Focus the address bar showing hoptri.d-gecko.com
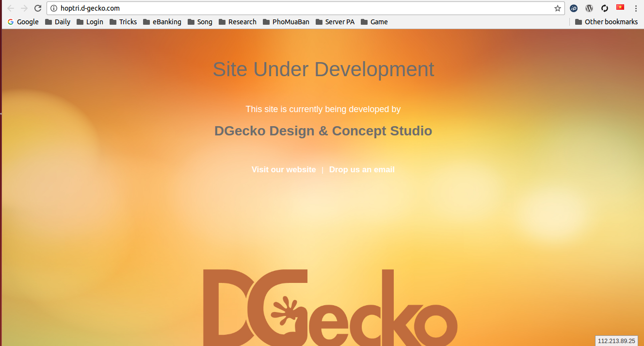Image resolution: width=644 pixels, height=346 pixels. 306,8
